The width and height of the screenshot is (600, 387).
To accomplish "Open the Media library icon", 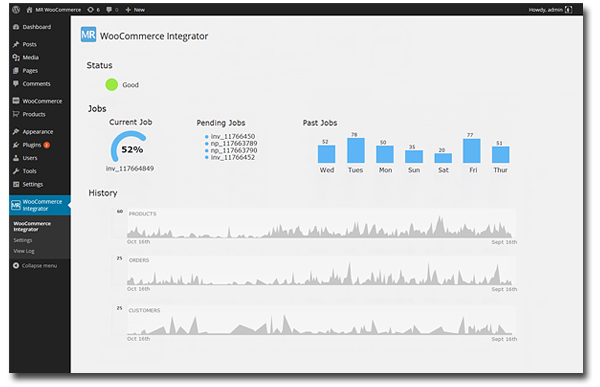I will click(x=16, y=57).
